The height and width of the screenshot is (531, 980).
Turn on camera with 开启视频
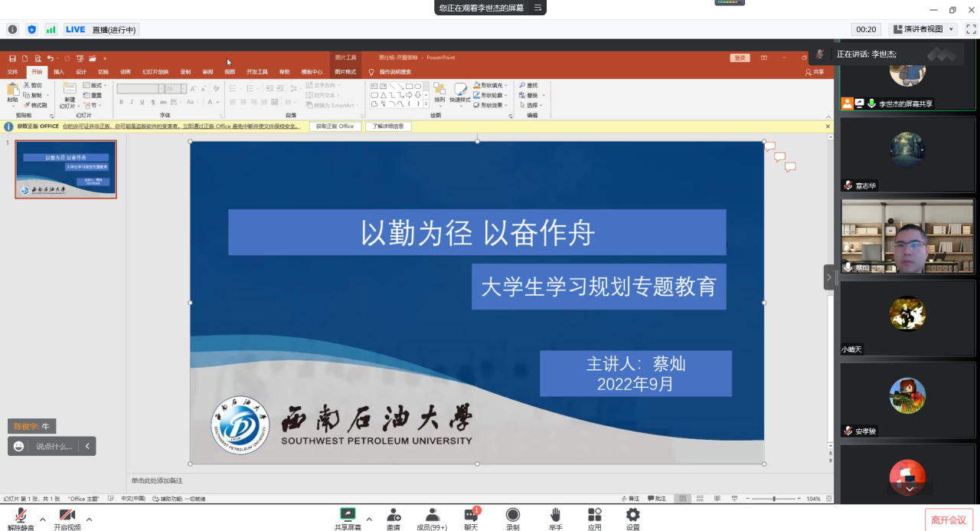coord(67,519)
